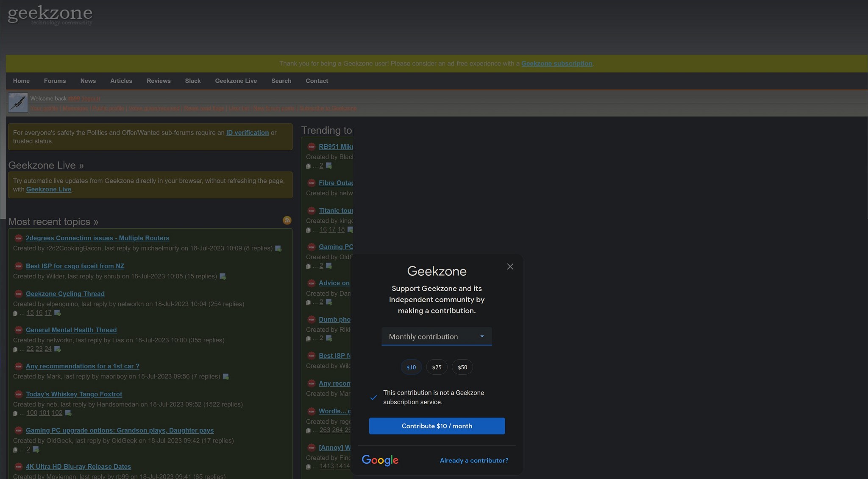Viewport: 868px width, 479px height.
Task: Click the new badge beside trending Titanic tour topic
Action: coord(312,210)
